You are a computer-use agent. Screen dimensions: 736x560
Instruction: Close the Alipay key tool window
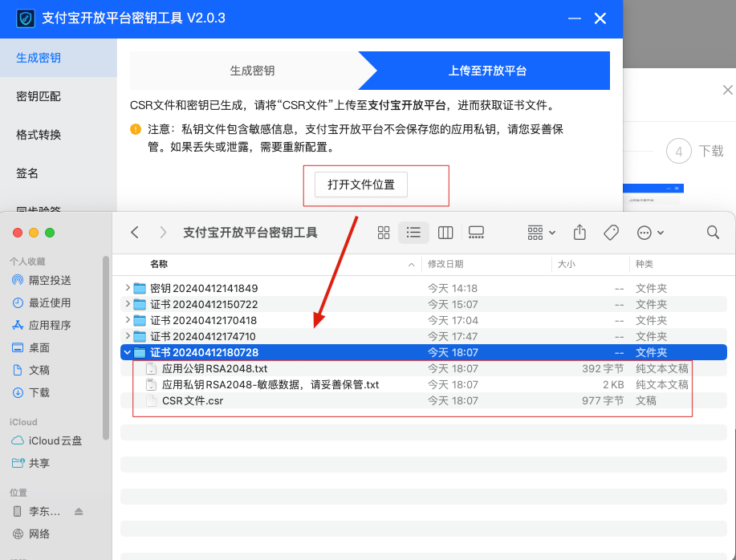(x=600, y=18)
